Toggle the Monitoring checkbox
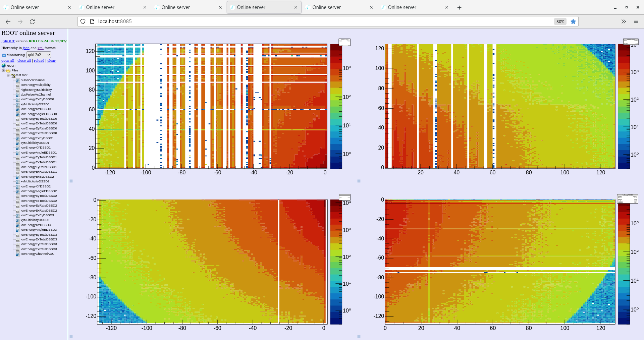 4,55
